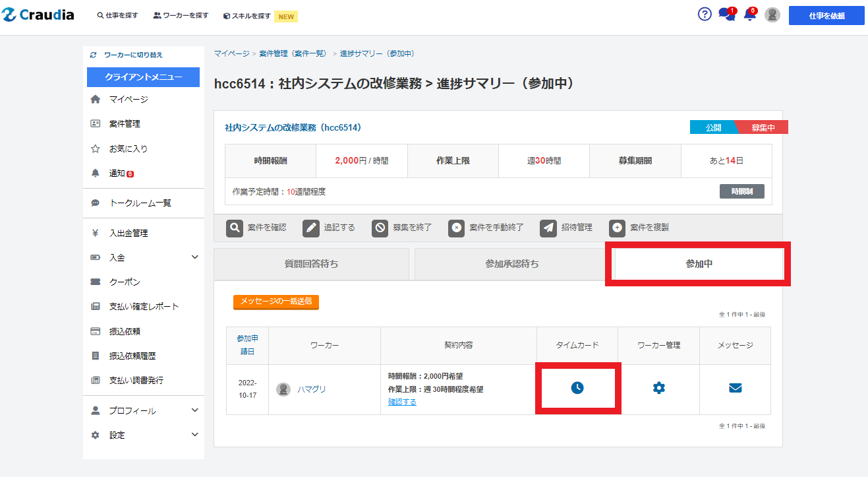
Task: Click the worker management gear icon
Action: pos(658,388)
